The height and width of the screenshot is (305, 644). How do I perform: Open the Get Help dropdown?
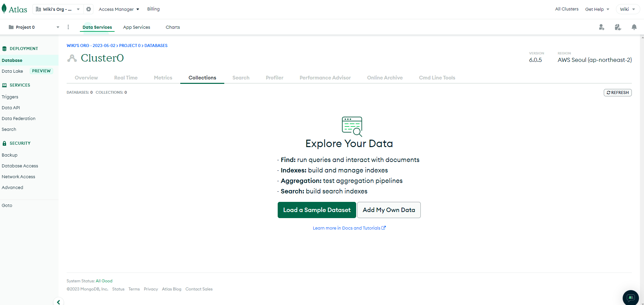(x=597, y=9)
